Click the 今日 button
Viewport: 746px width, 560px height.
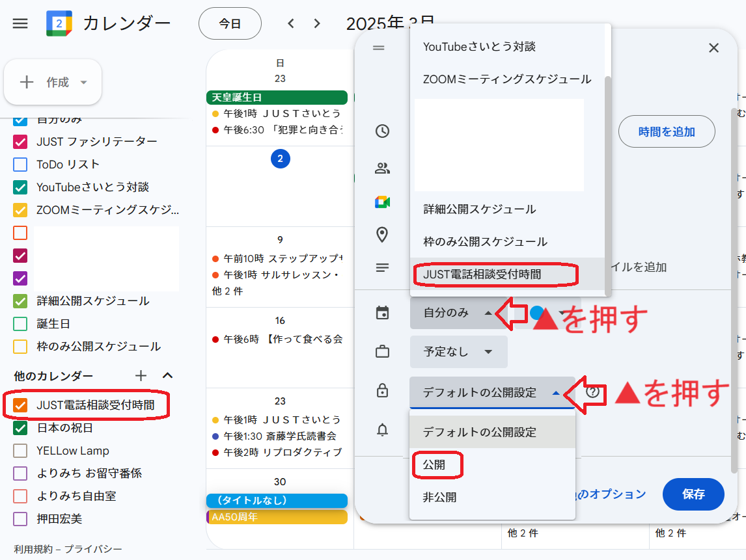coord(230,24)
